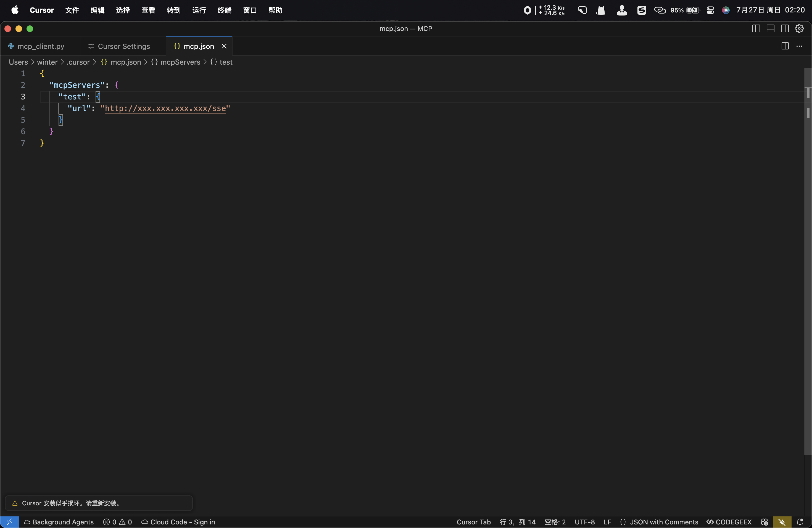Viewport: 812px width, 528px height.
Task: Open Background Agents from status bar
Action: pos(63,522)
